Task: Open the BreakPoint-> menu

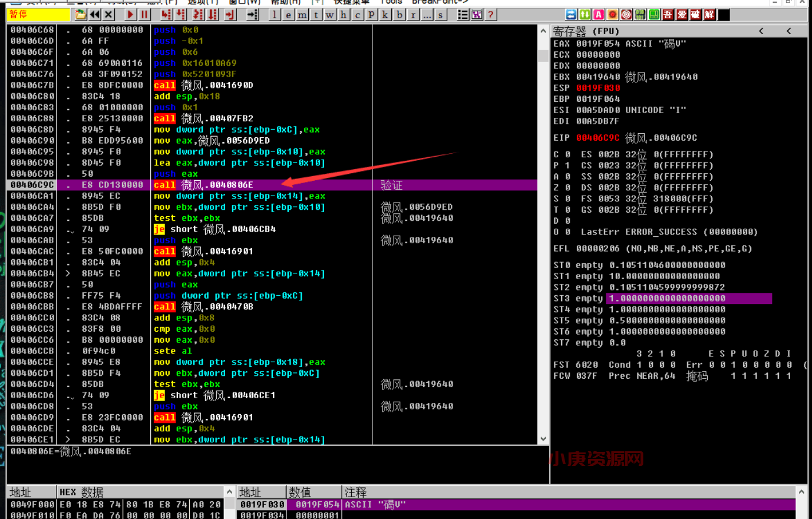Action: [440, 2]
